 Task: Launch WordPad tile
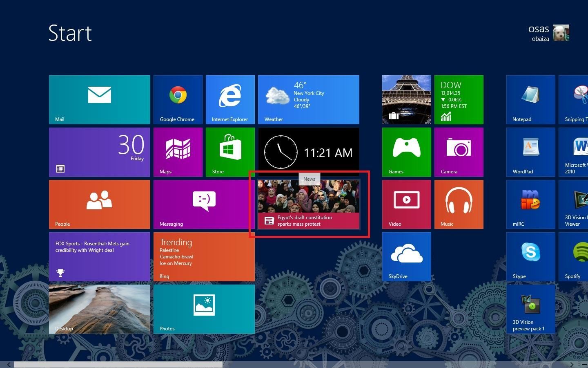(531, 152)
